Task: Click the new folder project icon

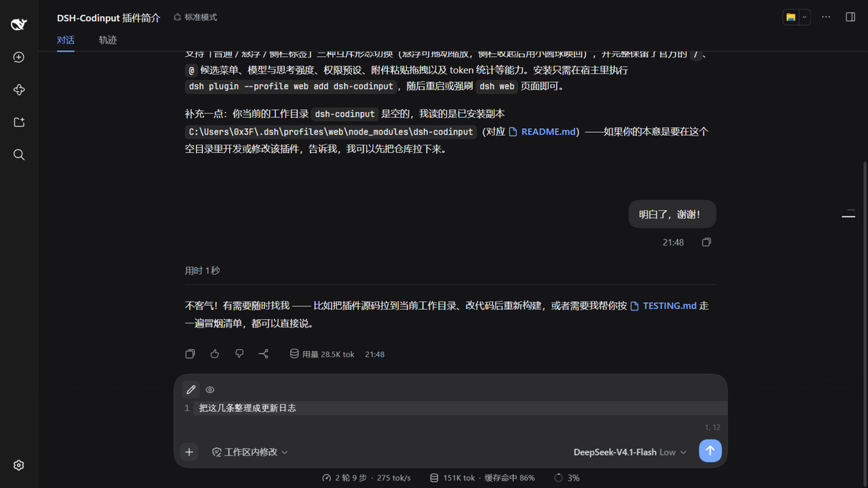Action: tap(19, 123)
